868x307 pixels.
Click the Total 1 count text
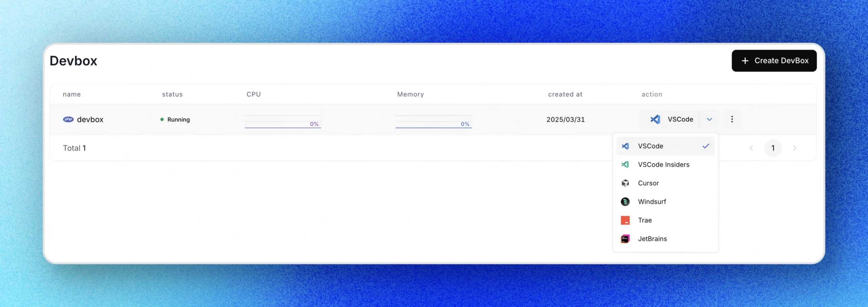click(x=74, y=148)
